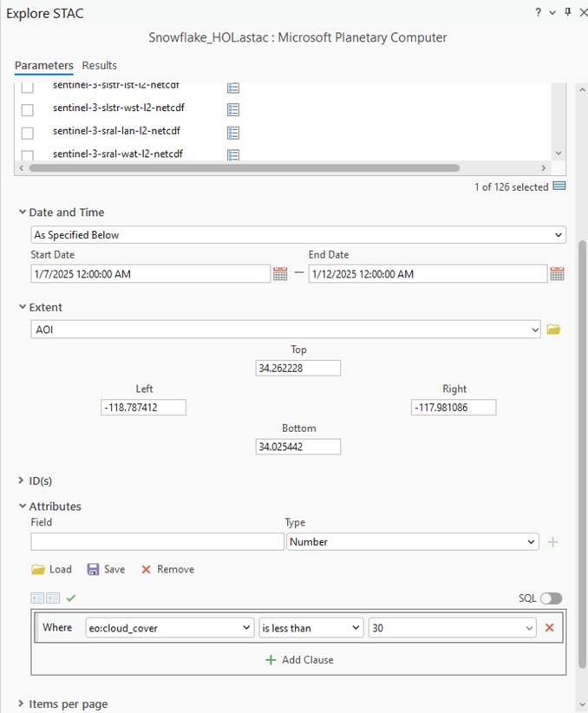
Task: Click the 'Where' clause label
Action: tap(57, 627)
